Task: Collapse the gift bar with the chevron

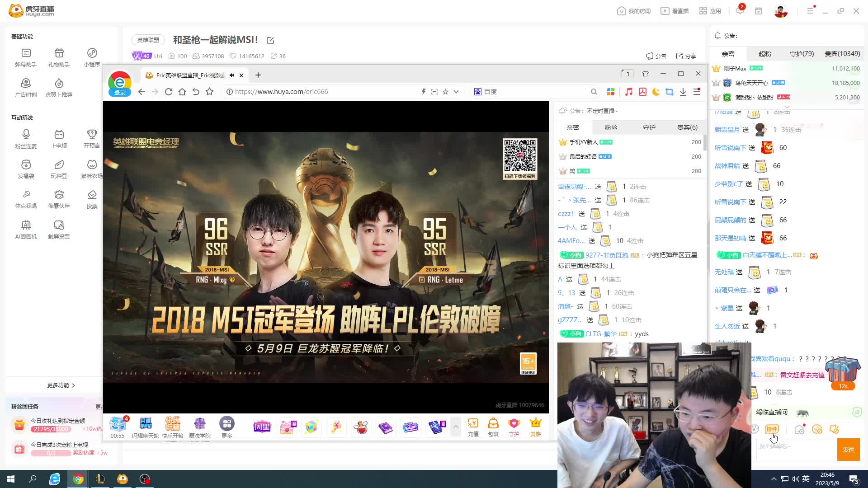Action: click(x=456, y=427)
